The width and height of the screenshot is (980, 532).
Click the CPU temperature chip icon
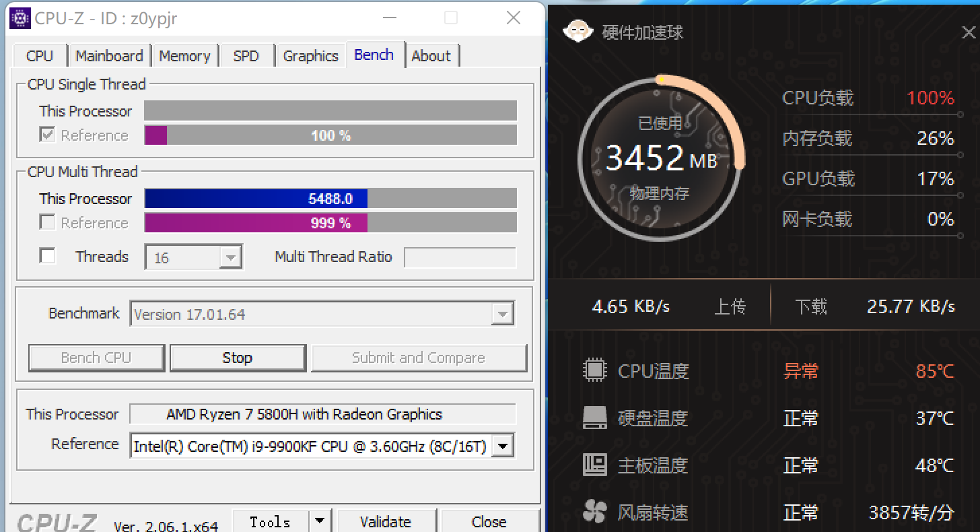[x=594, y=370]
